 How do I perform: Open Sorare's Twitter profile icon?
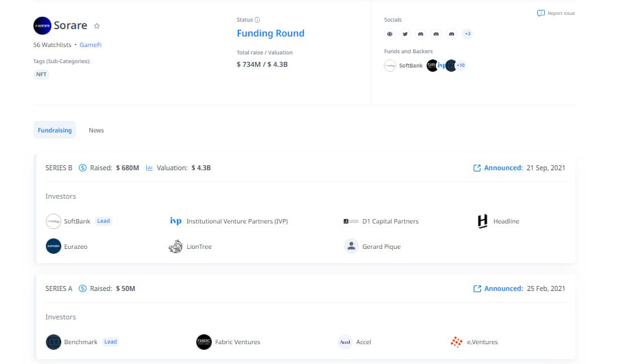(x=405, y=34)
